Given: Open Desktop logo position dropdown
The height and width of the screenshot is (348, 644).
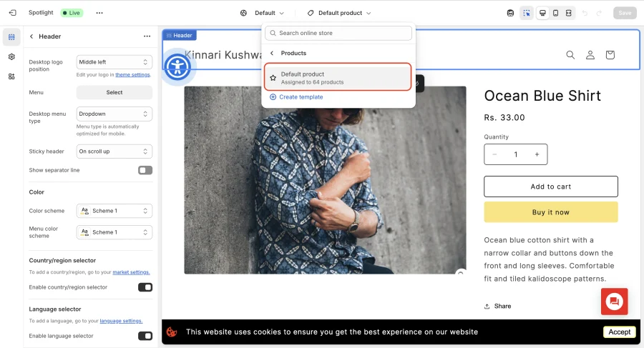Looking at the screenshot, I should coord(114,62).
